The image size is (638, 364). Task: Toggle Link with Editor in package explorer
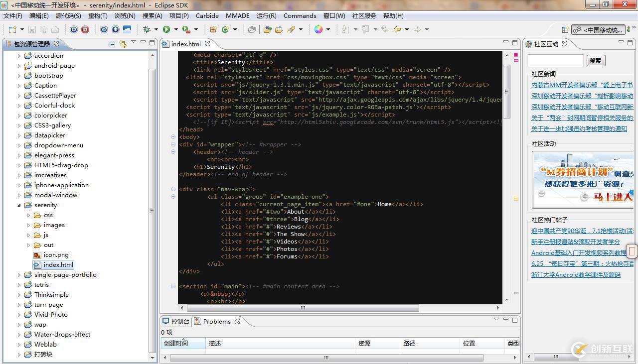pyautogui.click(x=123, y=44)
